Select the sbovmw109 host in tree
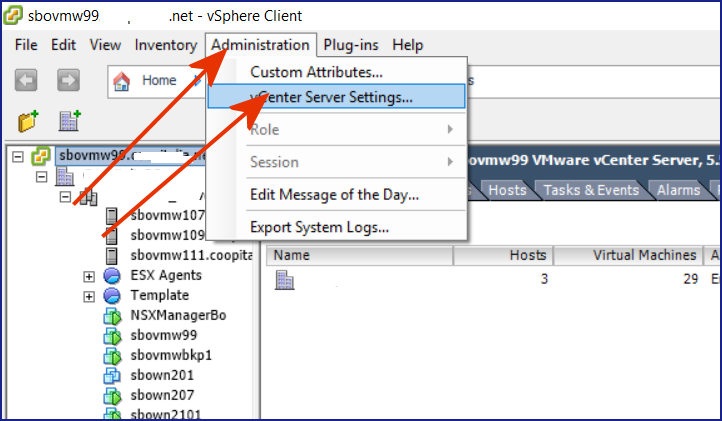This screenshot has width=722, height=421. (x=168, y=235)
